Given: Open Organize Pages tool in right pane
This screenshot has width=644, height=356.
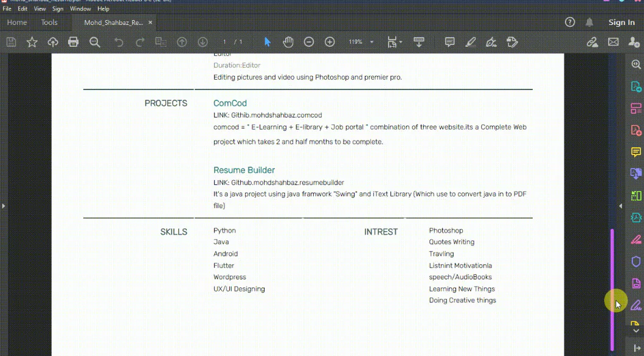Looking at the screenshot, I should 635,108.
